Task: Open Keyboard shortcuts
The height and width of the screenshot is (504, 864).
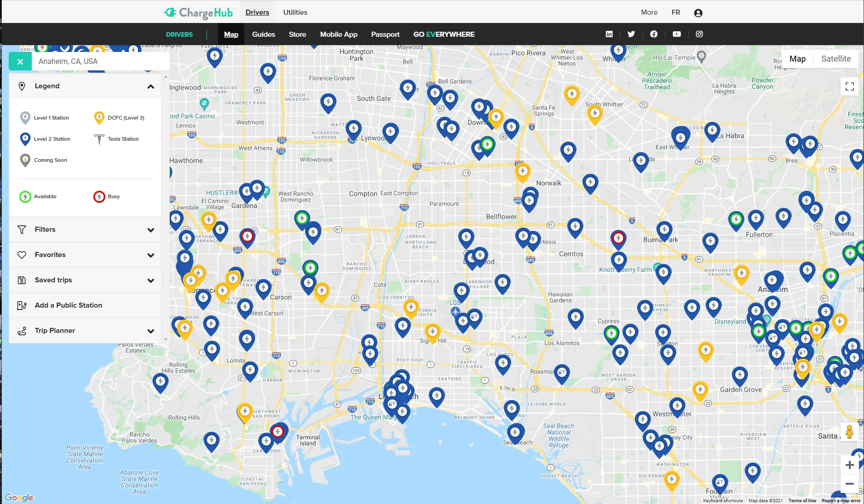Action: [723, 501]
